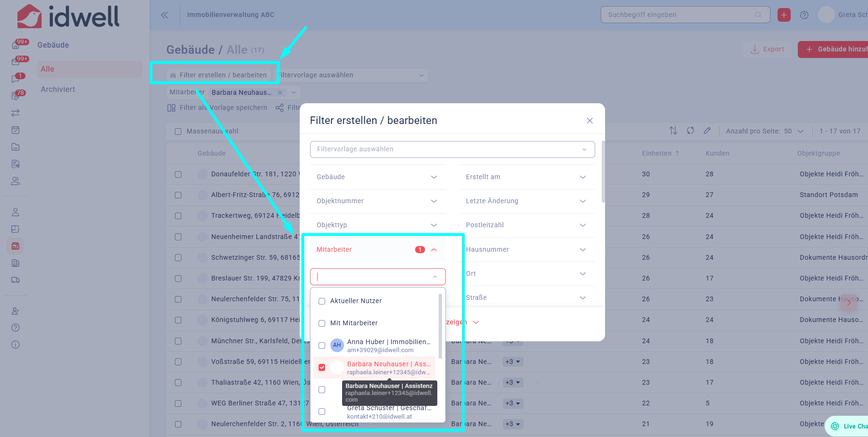The image size is (868, 437).
Task: Open the dialog's Filtervorlage auswählen dropdown
Action: click(x=452, y=149)
